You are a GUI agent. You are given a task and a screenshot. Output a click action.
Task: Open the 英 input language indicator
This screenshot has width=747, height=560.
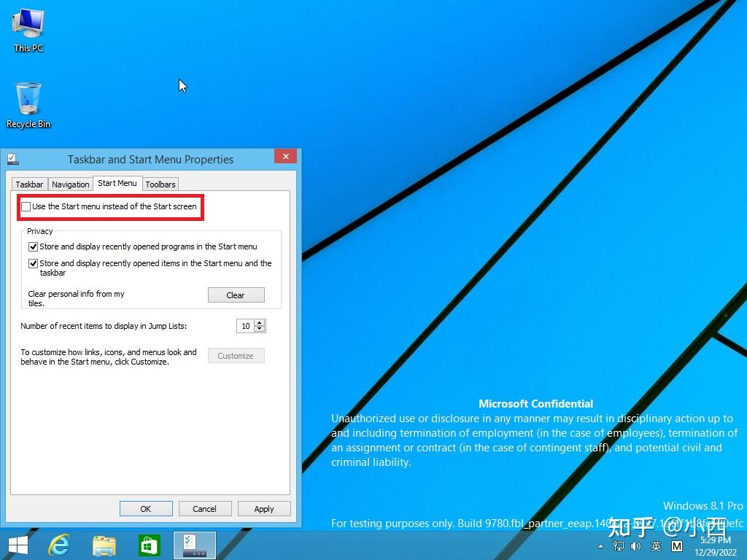tap(654, 545)
